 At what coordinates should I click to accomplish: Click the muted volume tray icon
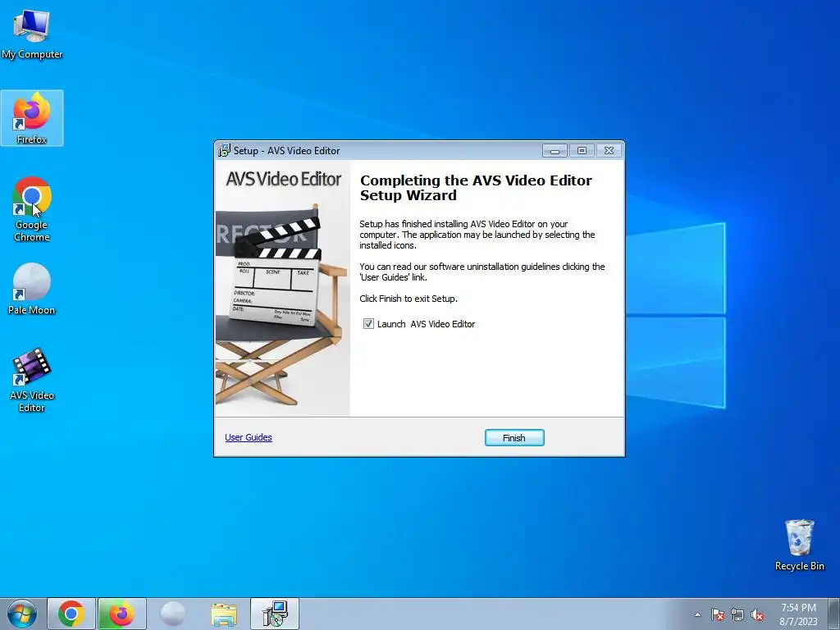pyautogui.click(x=757, y=614)
